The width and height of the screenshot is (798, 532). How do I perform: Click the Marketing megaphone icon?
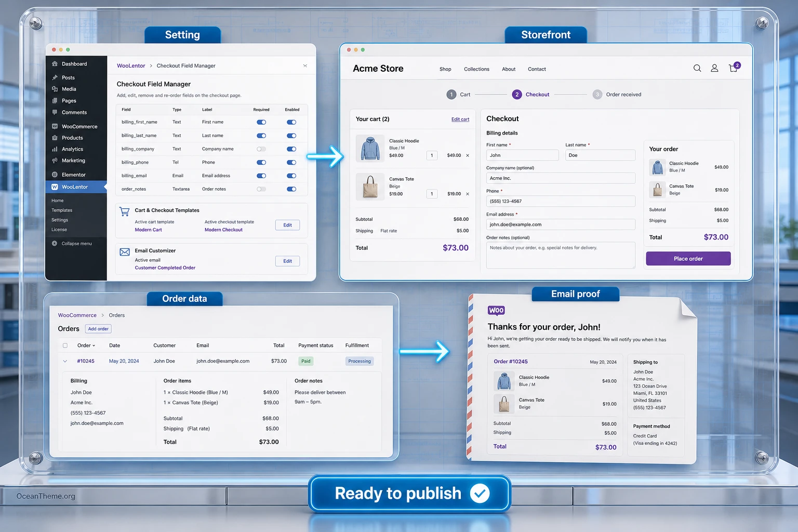coord(55,161)
